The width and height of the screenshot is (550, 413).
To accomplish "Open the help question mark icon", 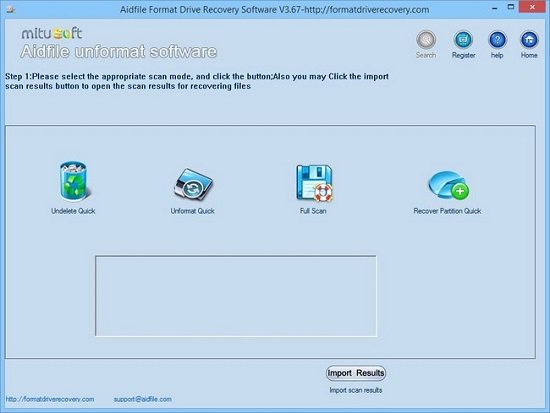I will [x=497, y=40].
